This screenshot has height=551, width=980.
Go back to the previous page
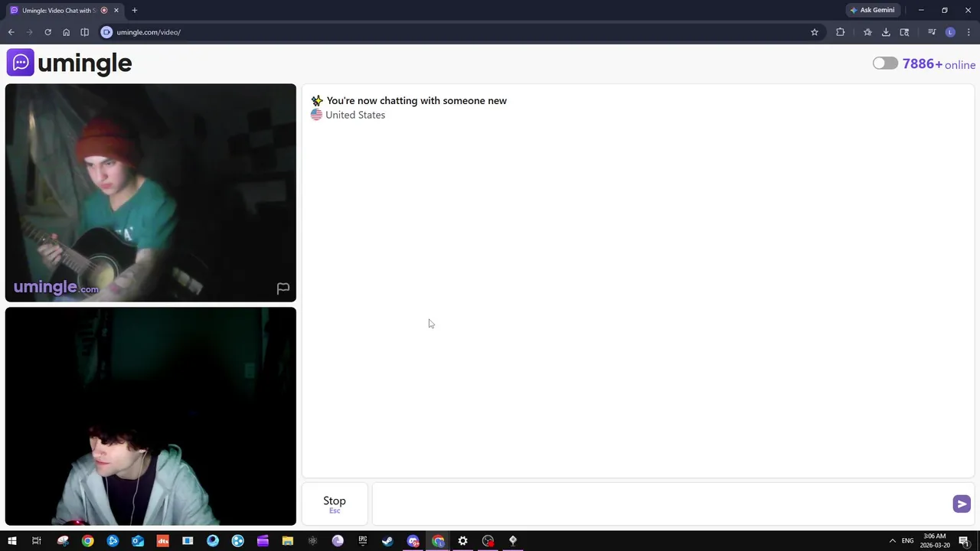[11, 32]
